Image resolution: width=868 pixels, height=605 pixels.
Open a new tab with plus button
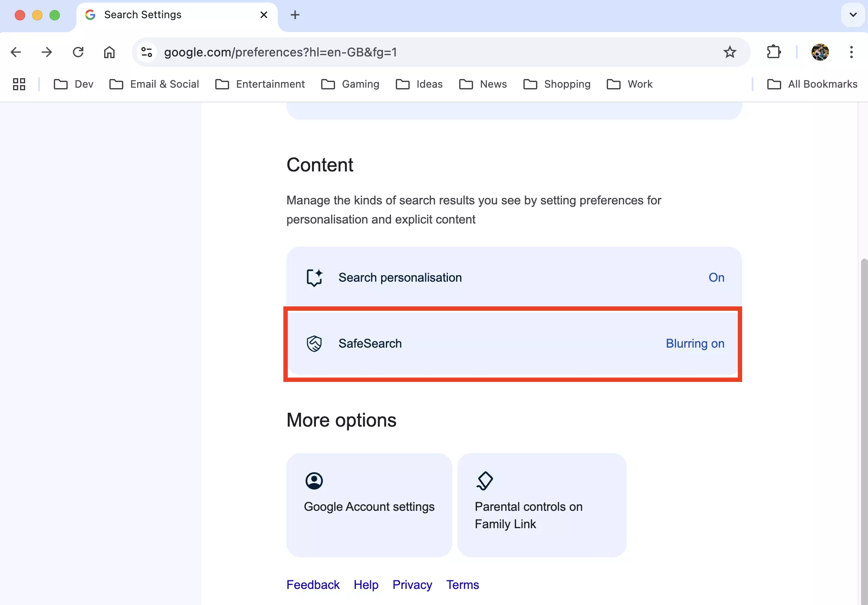(295, 15)
